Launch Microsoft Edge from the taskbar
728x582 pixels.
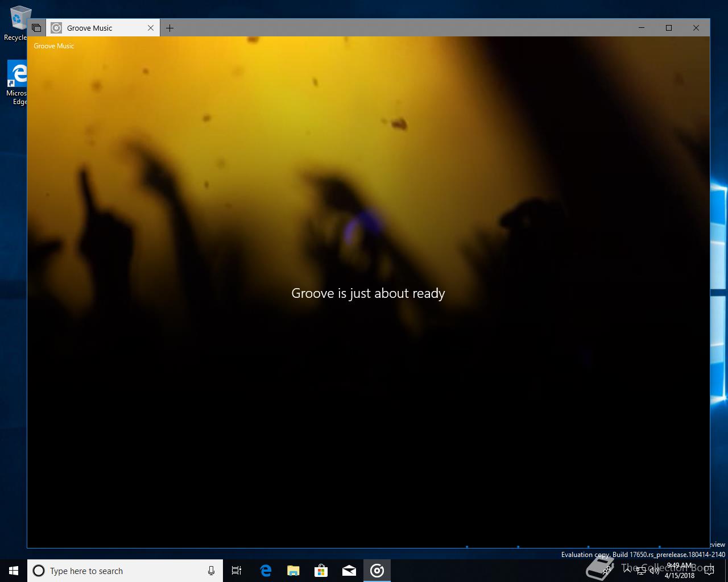pos(265,571)
